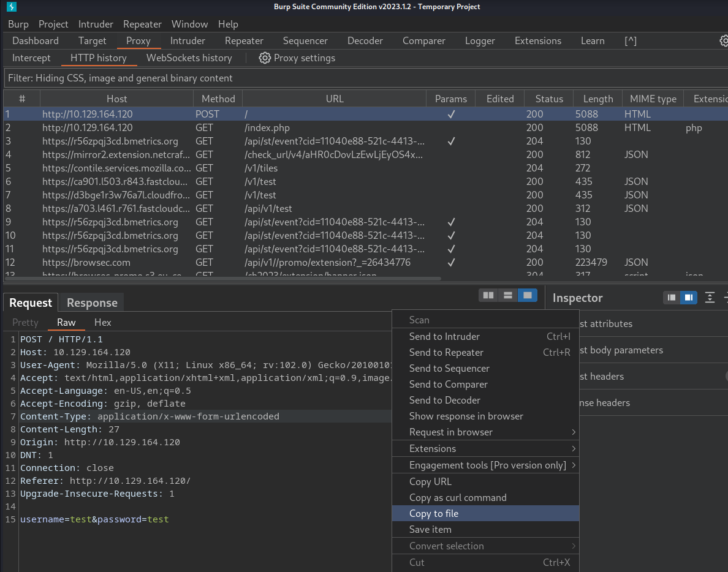Switch to side-by-side request/response layout
This screenshot has width=728, height=572.
[488, 296]
